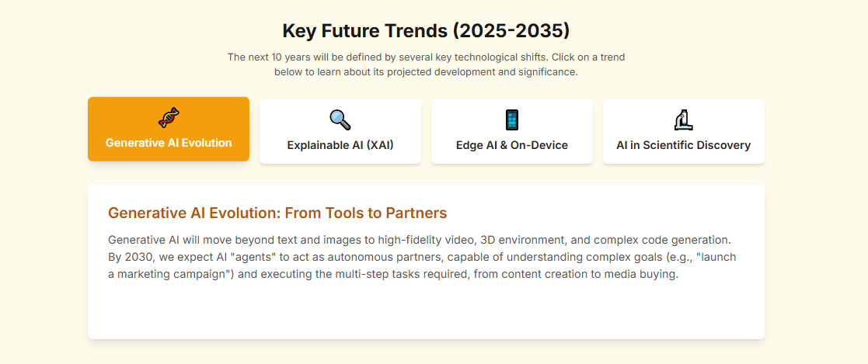Show AI in Scientific Discovery trend label
Screen dimensions: 868x364
(684, 145)
